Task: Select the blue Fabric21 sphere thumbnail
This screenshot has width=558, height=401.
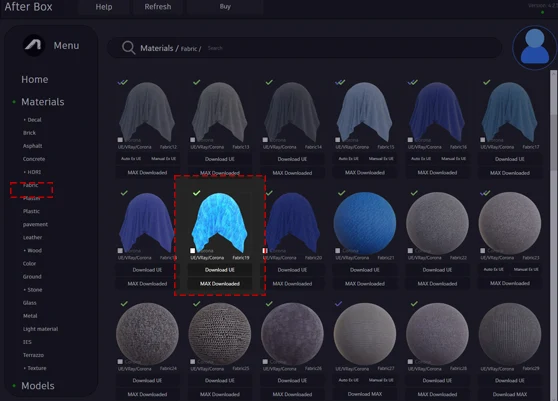Action: (365, 223)
